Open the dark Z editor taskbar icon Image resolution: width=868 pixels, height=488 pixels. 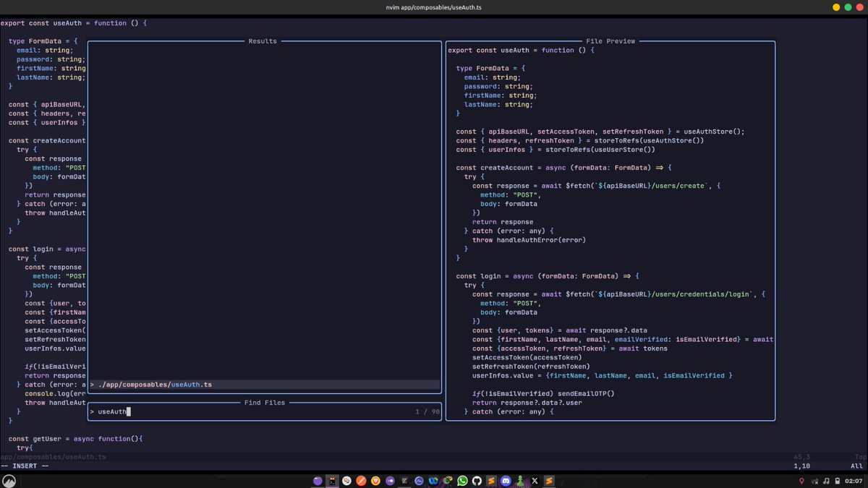pos(404,481)
